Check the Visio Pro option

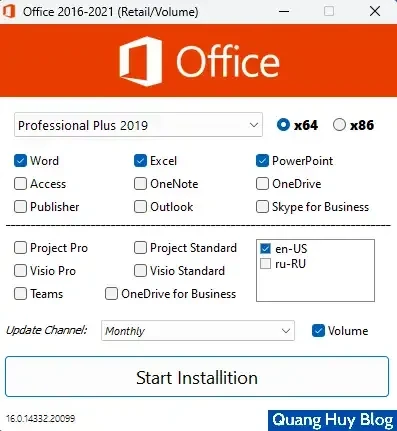point(20,271)
